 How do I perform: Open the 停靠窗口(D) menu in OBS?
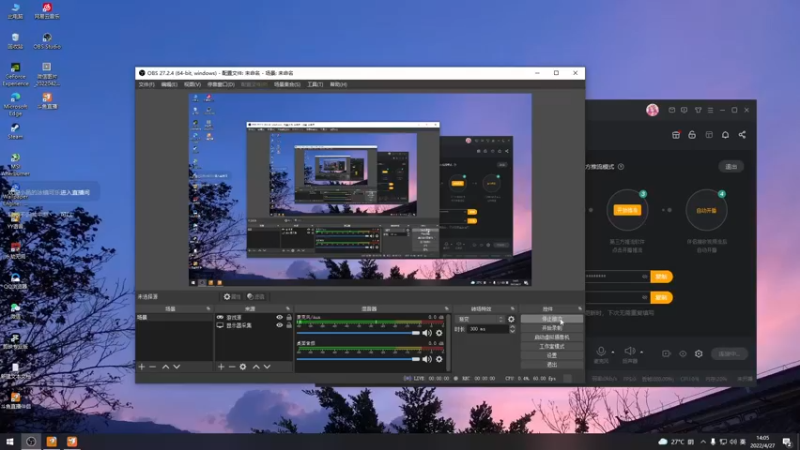click(221, 84)
